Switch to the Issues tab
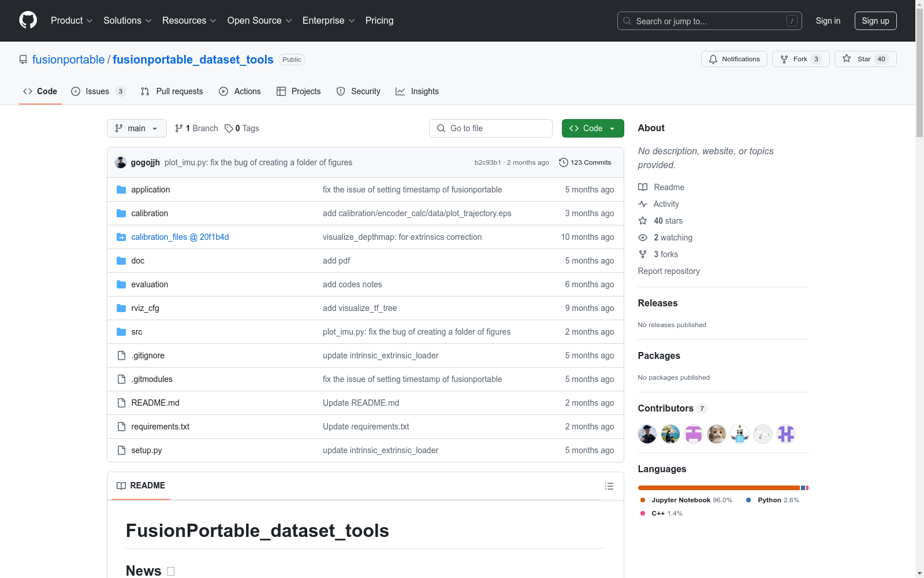924x578 pixels. pos(98,91)
